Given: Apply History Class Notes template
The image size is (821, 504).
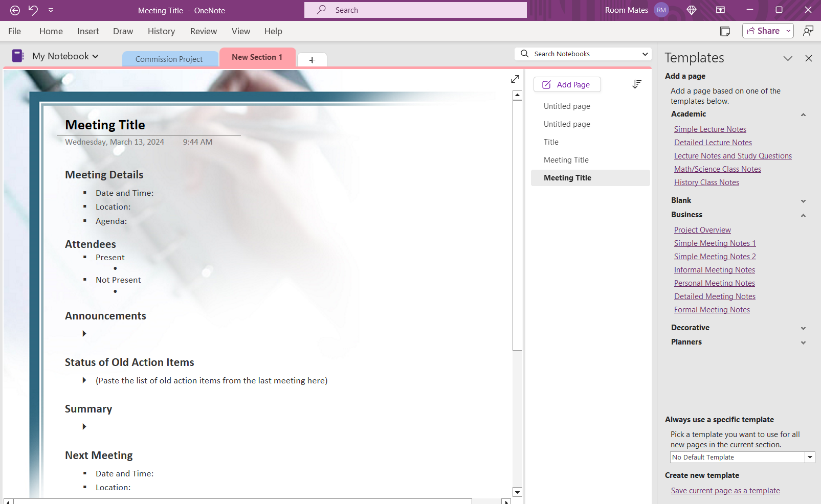Looking at the screenshot, I should coord(706,182).
